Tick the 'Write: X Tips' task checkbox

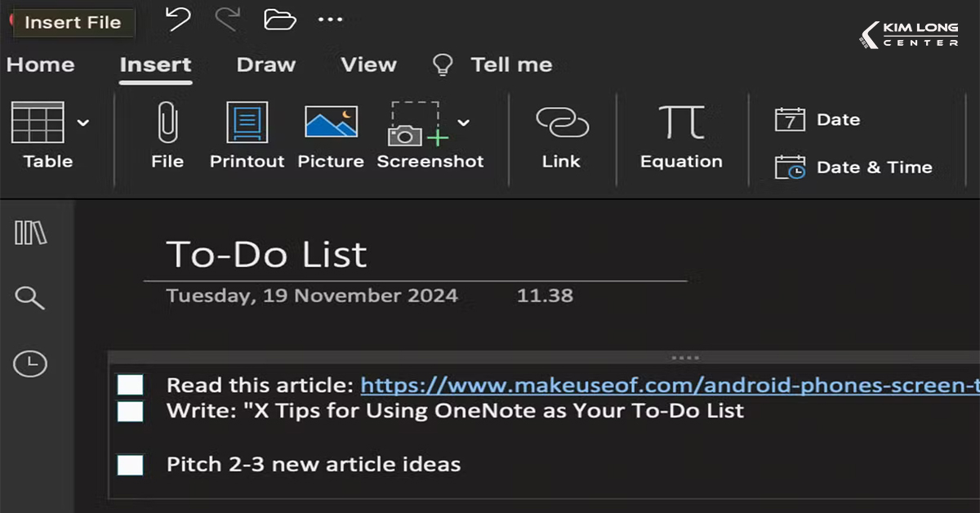click(x=130, y=411)
